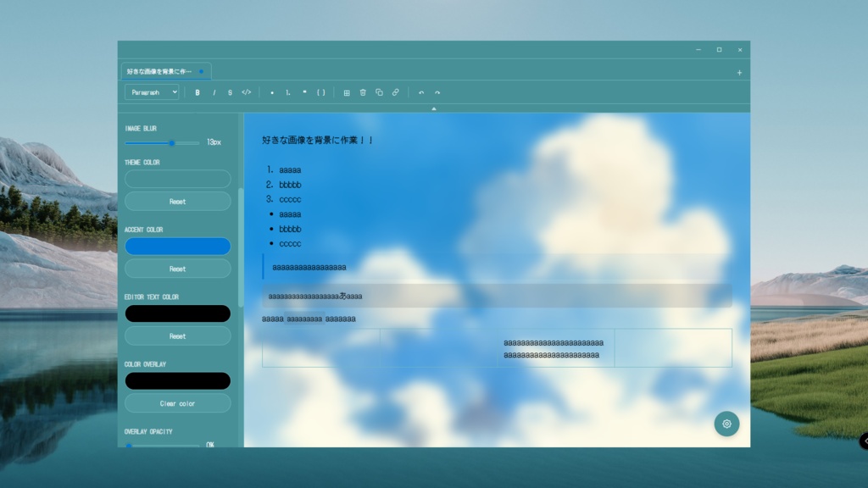Undo the last edit
This screenshot has width=868, height=488.
(421, 92)
